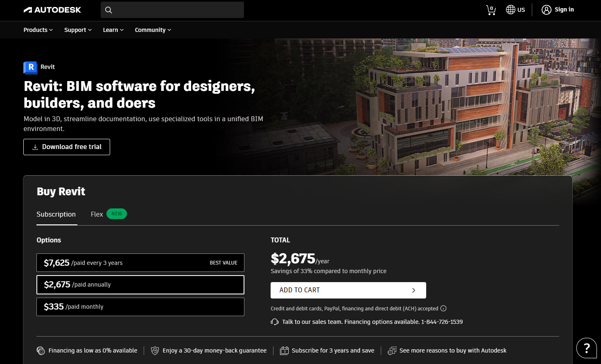Screen dimensions: 601x364
Task: Open the shopping cart icon
Action: coord(491,10)
